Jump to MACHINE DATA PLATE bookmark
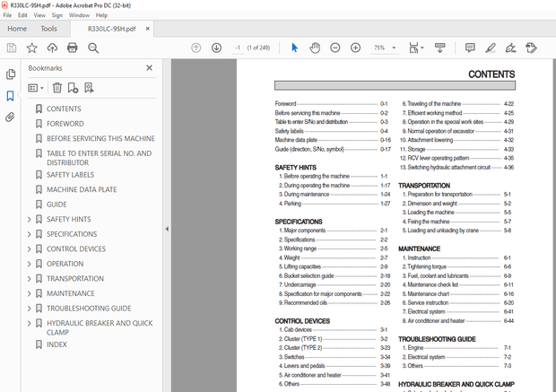Screen dimensions: 556x392 [x=82, y=190]
